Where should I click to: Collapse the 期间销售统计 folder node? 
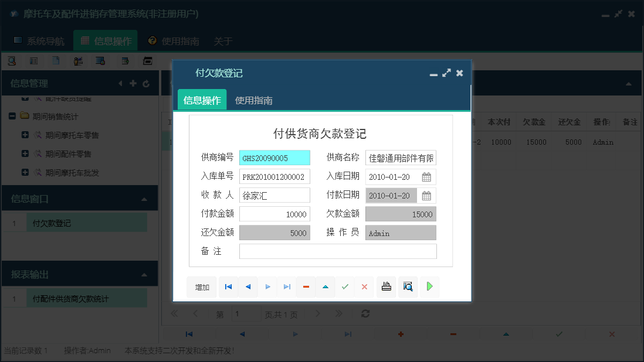click(x=12, y=116)
